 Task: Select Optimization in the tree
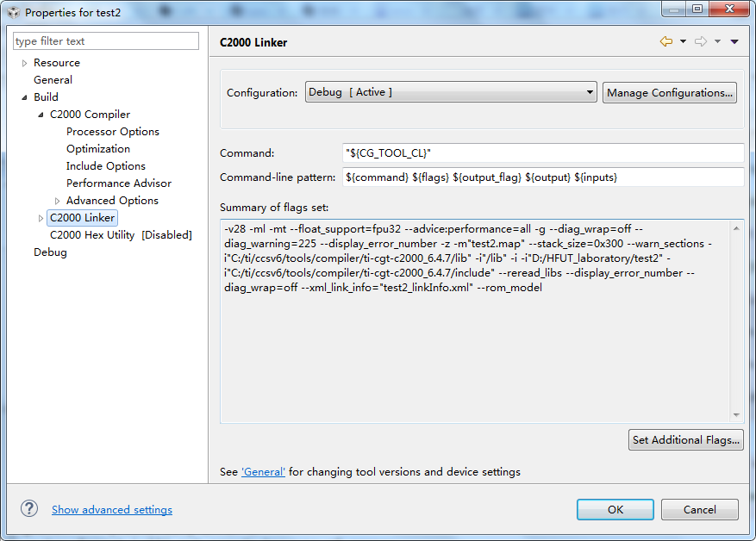click(x=98, y=149)
